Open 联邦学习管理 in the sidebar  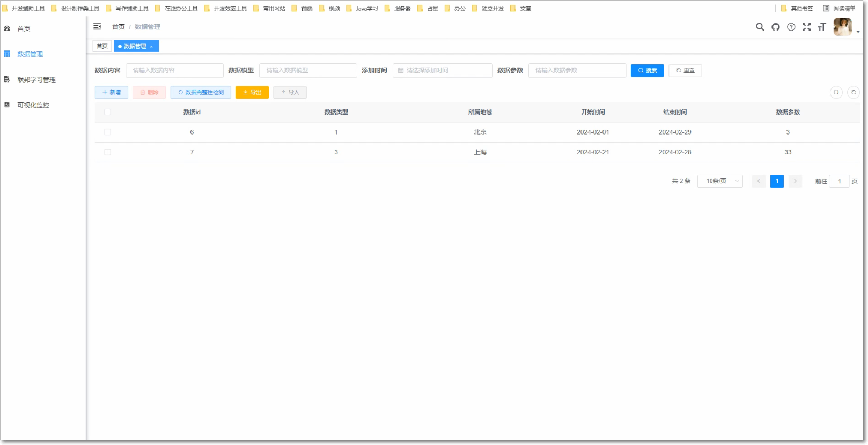pos(36,80)
